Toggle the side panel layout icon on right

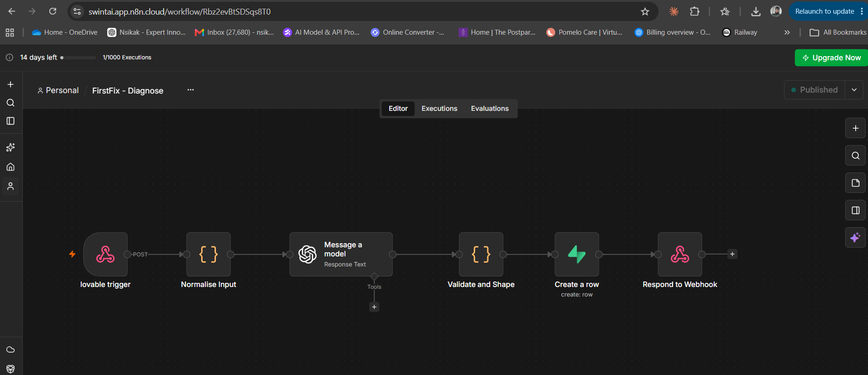point(856,210)
